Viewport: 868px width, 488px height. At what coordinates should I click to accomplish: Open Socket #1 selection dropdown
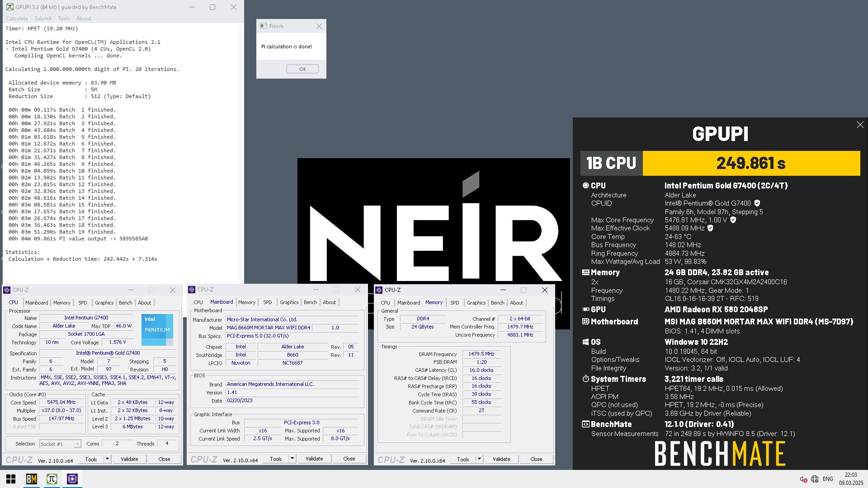click(77, 444)
